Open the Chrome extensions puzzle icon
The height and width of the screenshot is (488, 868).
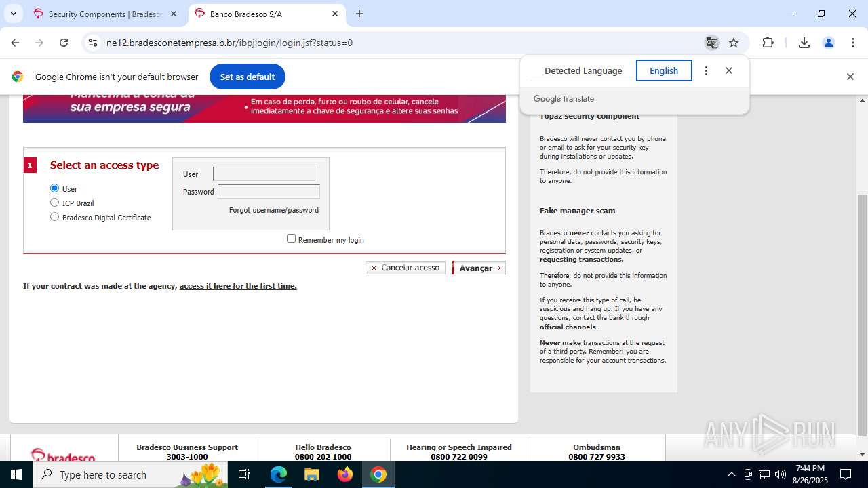click(x=768, y=43)
